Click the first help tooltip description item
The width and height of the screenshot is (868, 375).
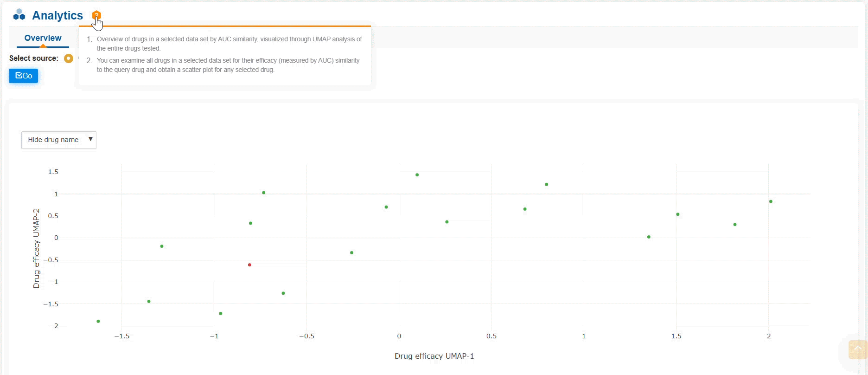tap(229, 44)
